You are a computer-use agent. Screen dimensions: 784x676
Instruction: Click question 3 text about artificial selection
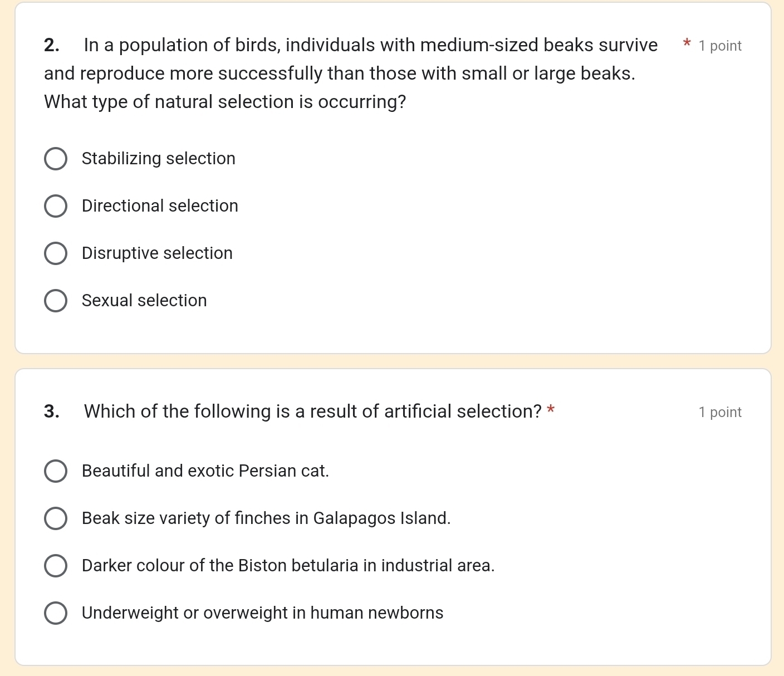pos(312,412)
